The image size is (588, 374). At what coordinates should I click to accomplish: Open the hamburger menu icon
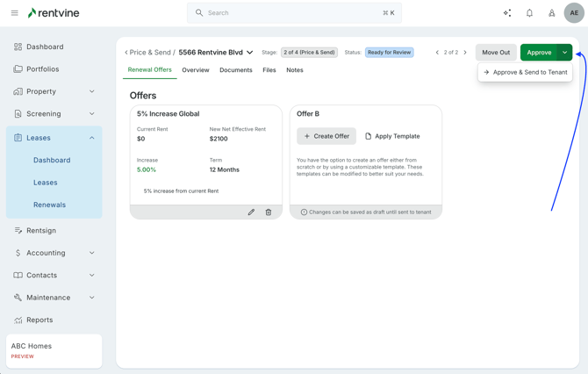click(x=14, y=13)
